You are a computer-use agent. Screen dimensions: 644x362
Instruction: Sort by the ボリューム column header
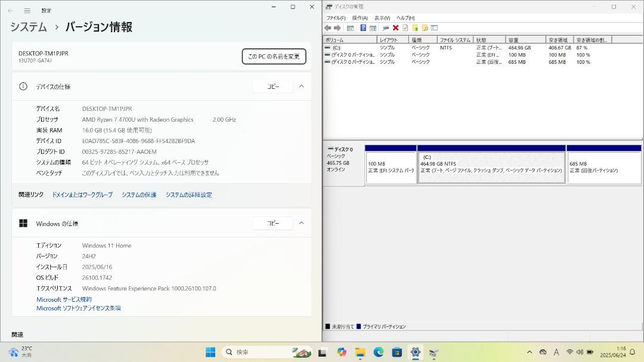pos(350,40)
